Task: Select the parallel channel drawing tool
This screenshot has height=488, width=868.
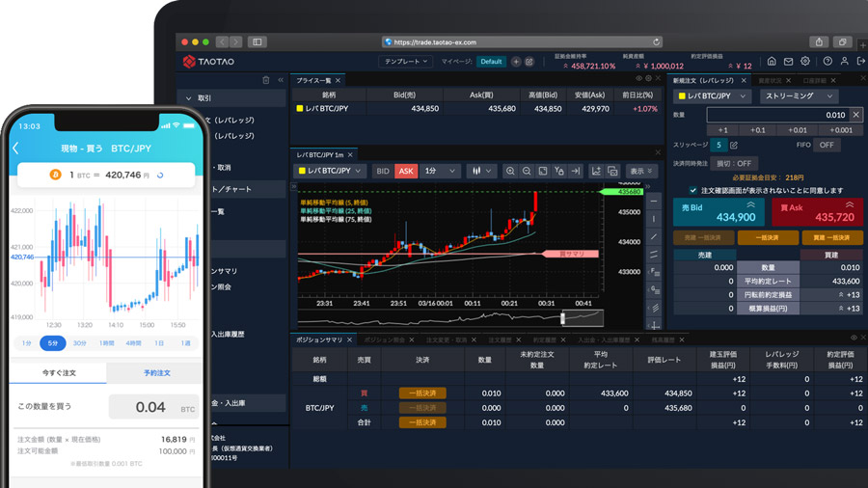Action: 654,254
